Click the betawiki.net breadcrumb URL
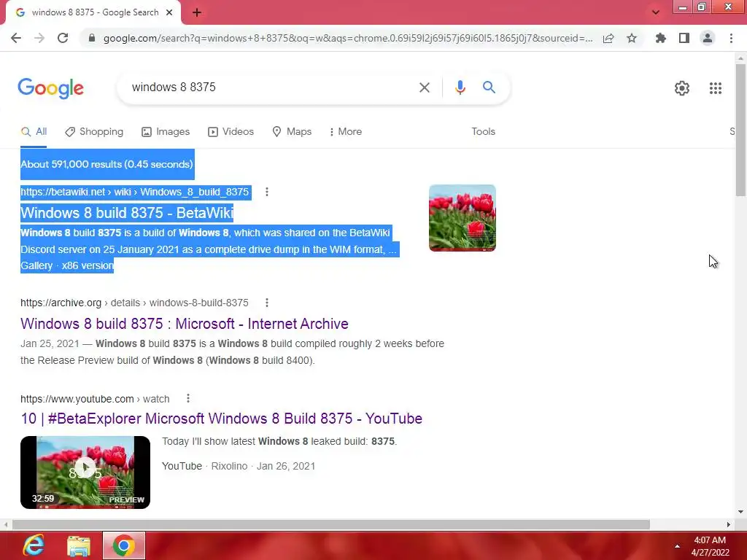This screenshot has height=560, width=747. [x=134, y=192]
